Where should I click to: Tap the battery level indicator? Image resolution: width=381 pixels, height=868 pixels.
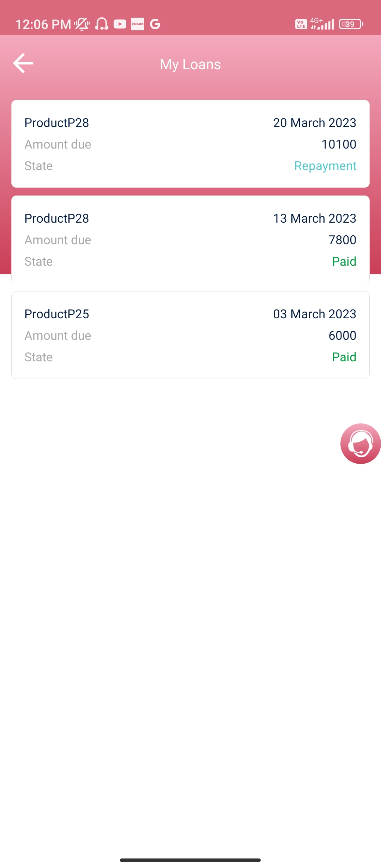[351, 24]
